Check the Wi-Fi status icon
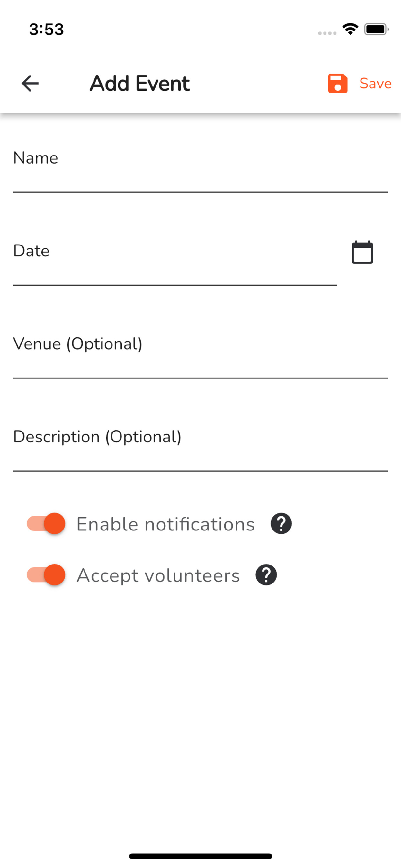Viewport: 401px width, 868px height. [x=350, y=29]
